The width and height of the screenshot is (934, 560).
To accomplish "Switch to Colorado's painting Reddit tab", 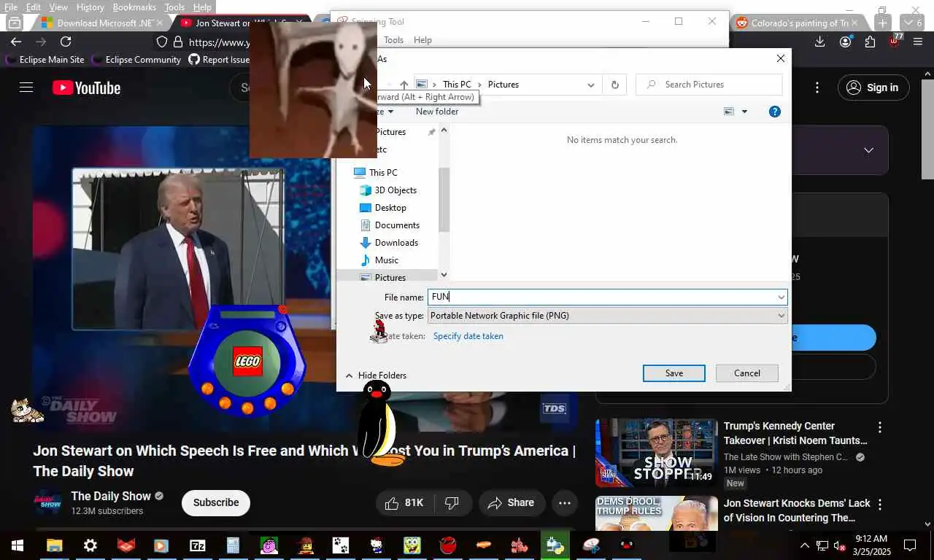I will [800, 23].
